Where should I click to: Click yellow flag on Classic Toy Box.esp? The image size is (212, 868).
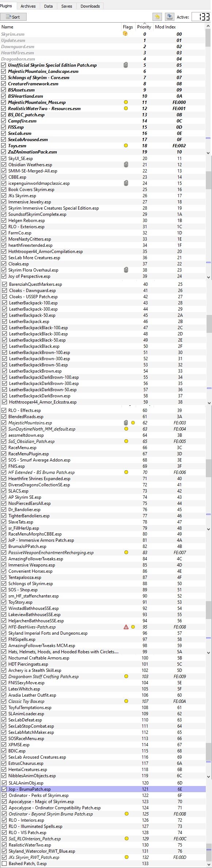point(126,701)
